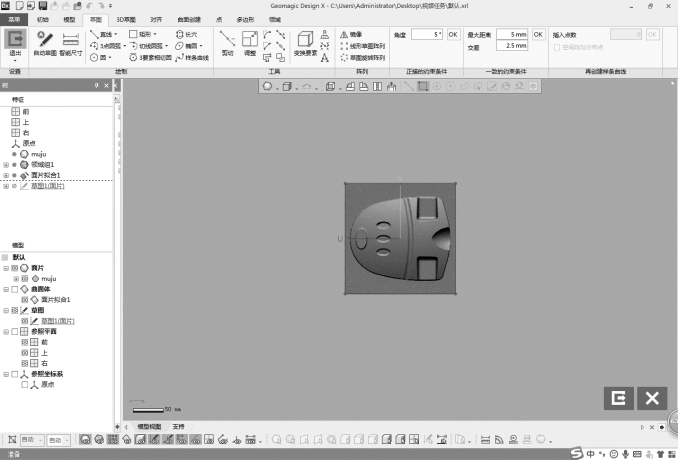Viewport: 678px width, 461px height.
Task: Open the Rectangle tool dropdown arrow
Action: pos(155,34)
